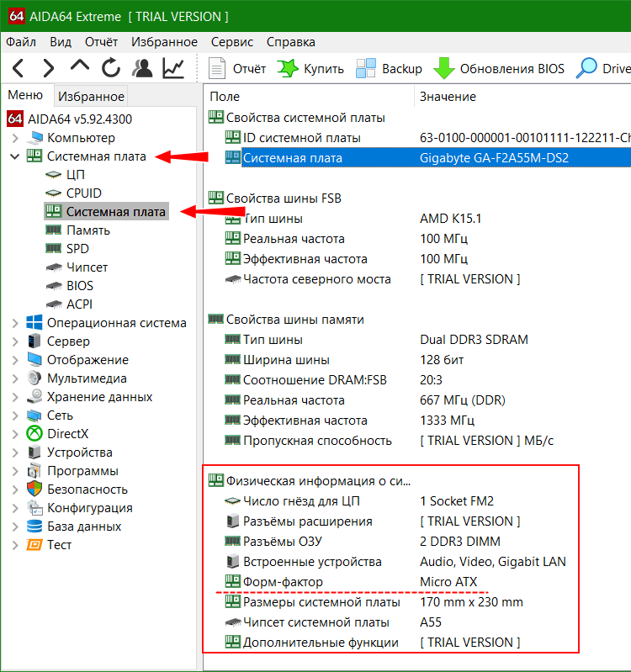Viewport: 631px width, 672px height.
Task: Expand the Безопасность tree node
Action: pyautogui.click(x=15, y=489)
